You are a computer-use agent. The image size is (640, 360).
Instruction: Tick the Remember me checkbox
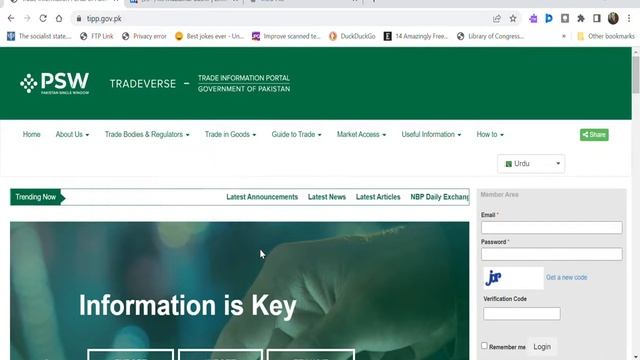pos(484,346)
